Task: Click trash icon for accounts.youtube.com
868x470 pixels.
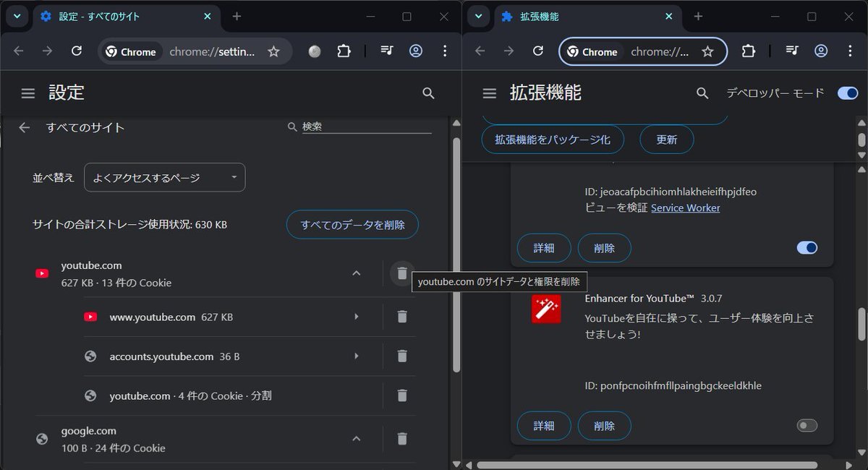Action: coord(402,356)
